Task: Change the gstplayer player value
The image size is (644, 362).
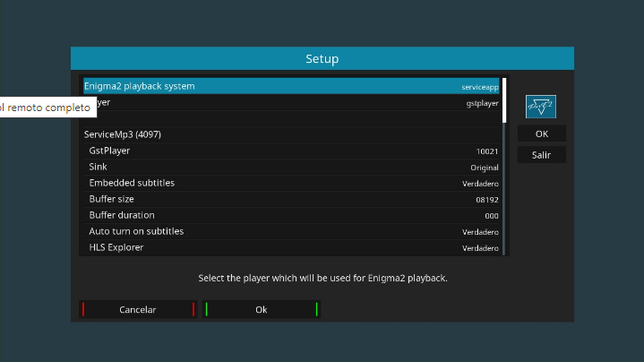Action: [x=482, y=103]
